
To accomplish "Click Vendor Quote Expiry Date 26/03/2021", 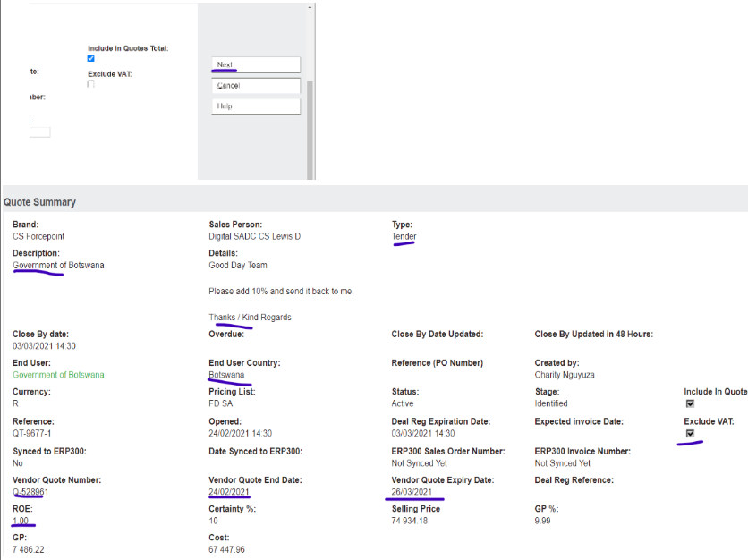I will (x=416, y=492).
